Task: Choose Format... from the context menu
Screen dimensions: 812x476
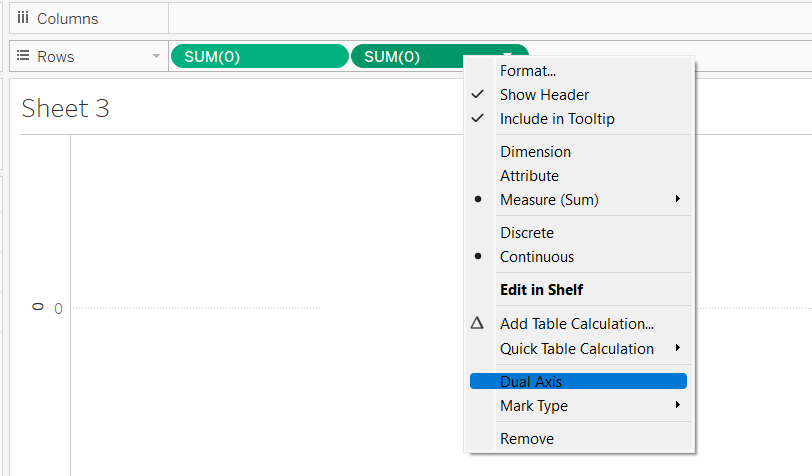Action: coord(527,71)
